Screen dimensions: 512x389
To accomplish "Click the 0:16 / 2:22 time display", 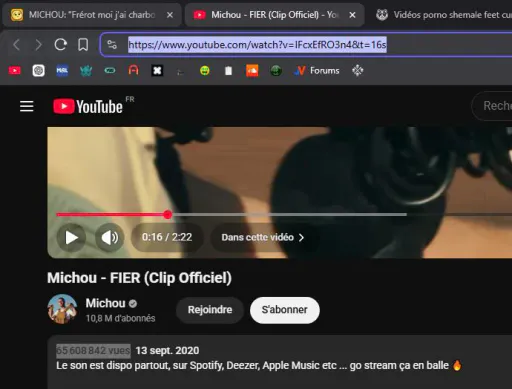I will [167, 237].
